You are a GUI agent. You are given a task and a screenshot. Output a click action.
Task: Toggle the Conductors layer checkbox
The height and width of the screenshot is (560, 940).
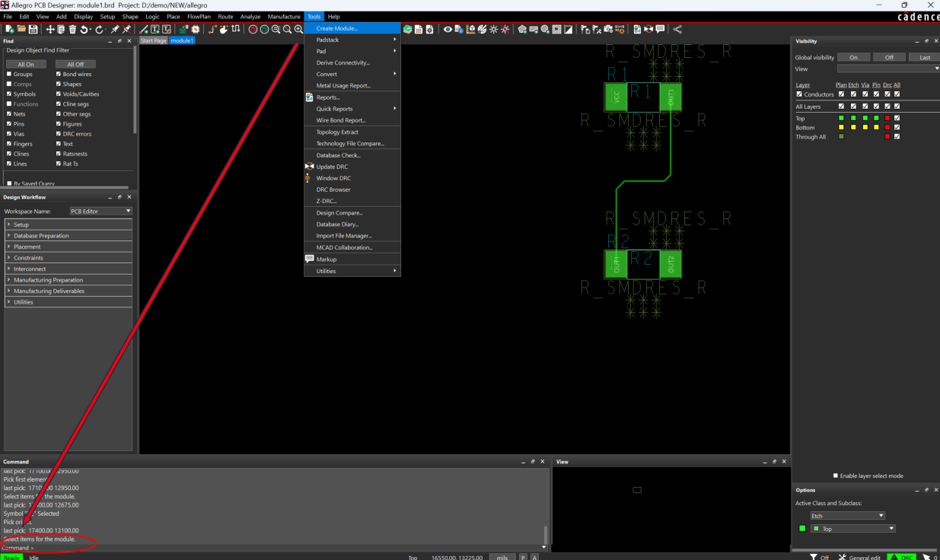tap(799, 94)
